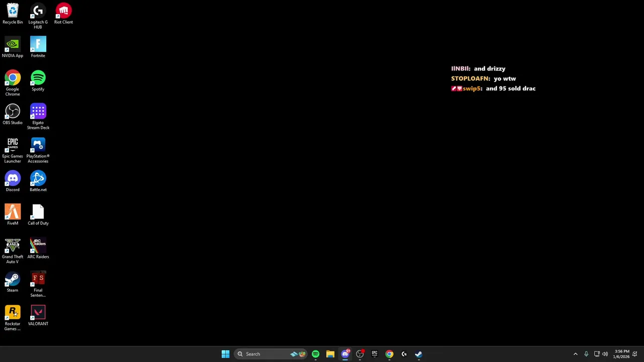
Task: Select the FiveM desktop shortcut
Action: (x=13, y=215)
